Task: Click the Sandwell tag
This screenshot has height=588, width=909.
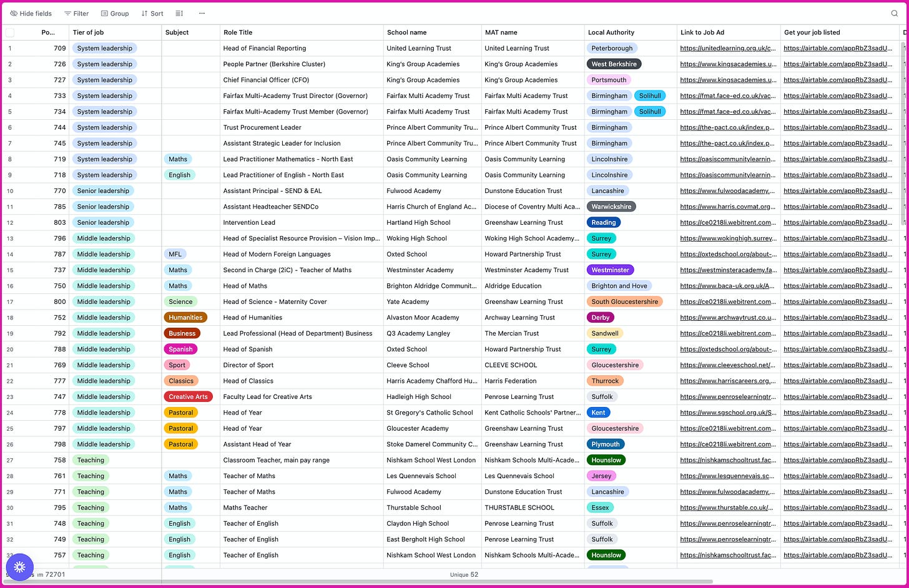Action: coord(605,333)
